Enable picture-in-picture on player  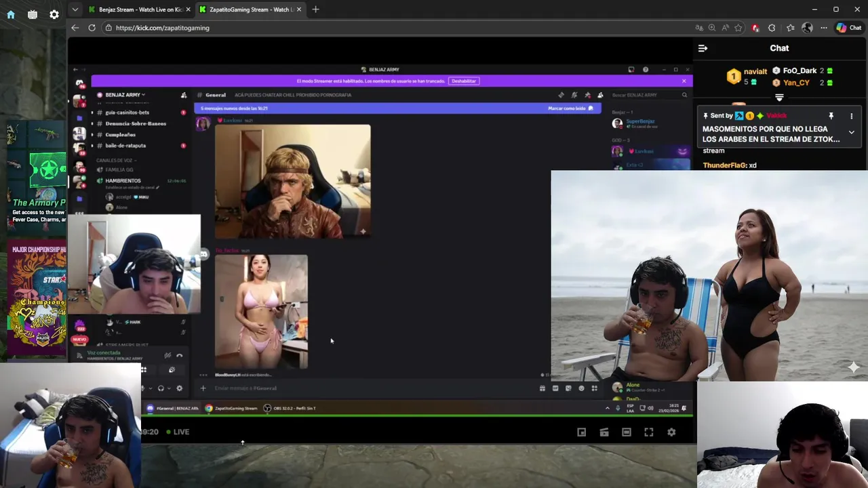coord(582,432)
